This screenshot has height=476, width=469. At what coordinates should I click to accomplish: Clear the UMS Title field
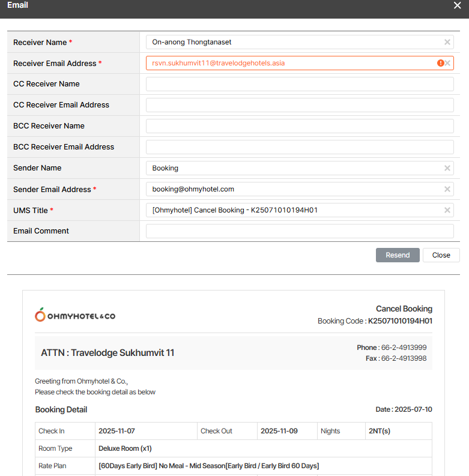(447, 210)
